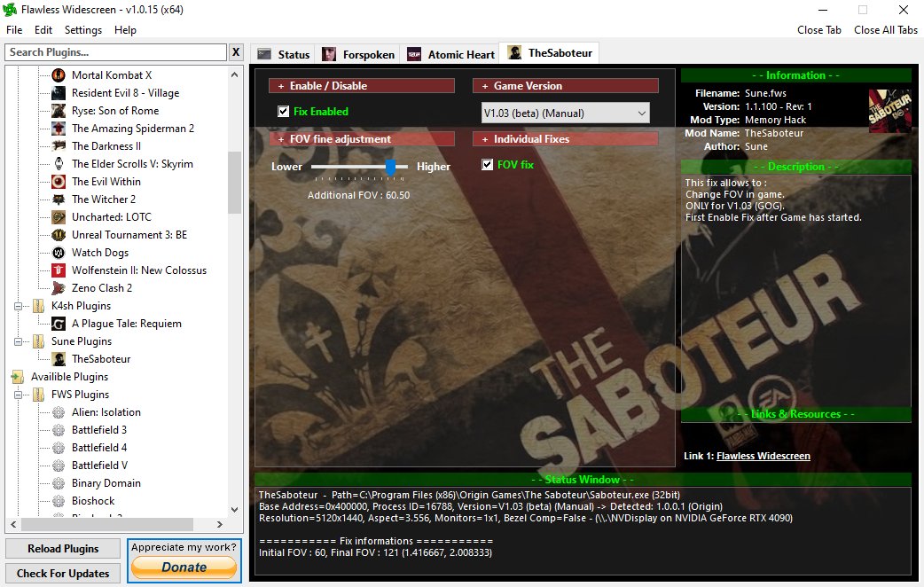The image size is (924, 587).
Task: Select the Battlefield V tree item
Action: click(x=99, y=465)
